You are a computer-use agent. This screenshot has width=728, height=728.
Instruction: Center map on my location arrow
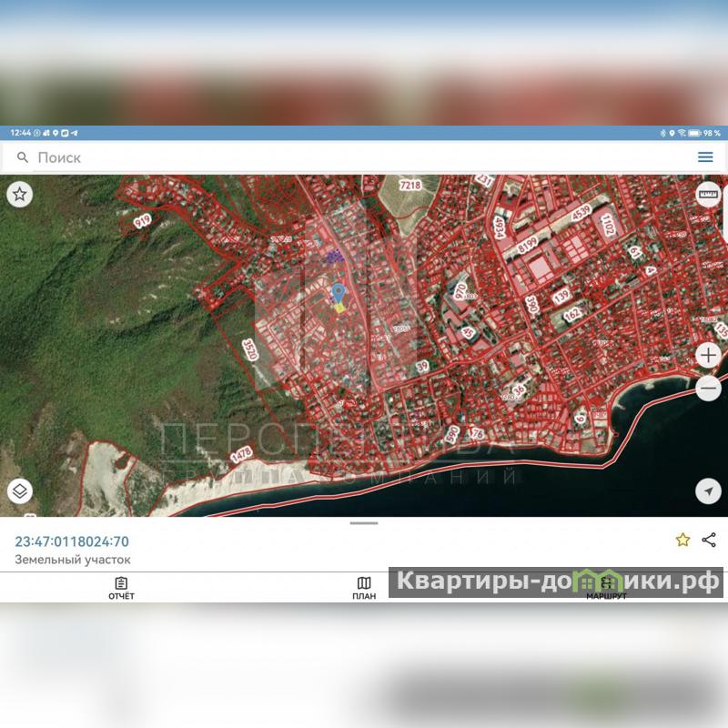coord(708,491)
